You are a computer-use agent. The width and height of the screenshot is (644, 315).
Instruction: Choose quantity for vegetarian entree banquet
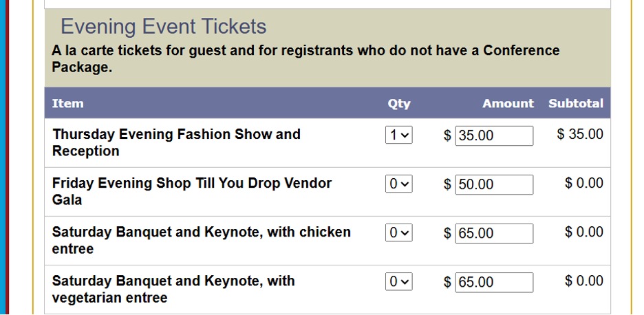(398, 282)
